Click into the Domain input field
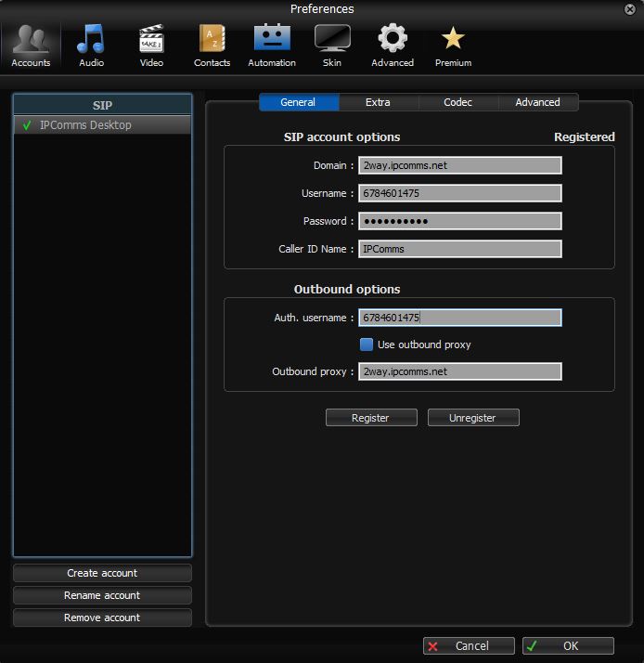 (459, 165)
